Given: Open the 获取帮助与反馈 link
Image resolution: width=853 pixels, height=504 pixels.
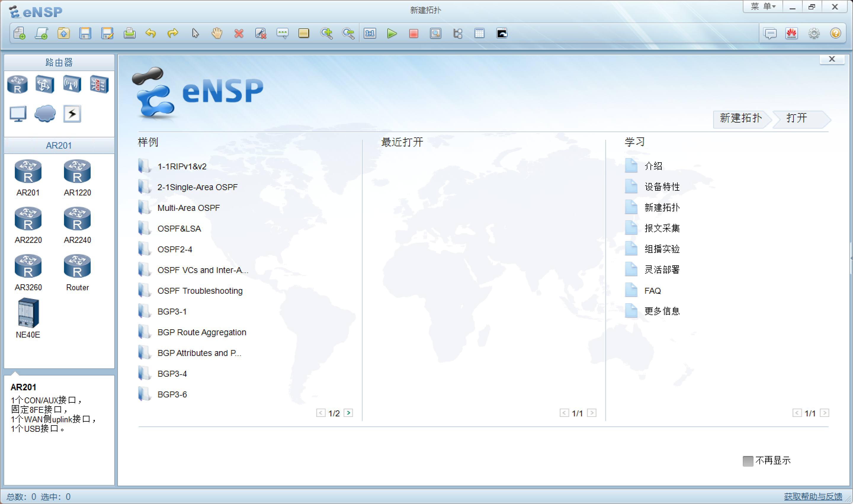Looking at the screenshot, I should point(813,497).
